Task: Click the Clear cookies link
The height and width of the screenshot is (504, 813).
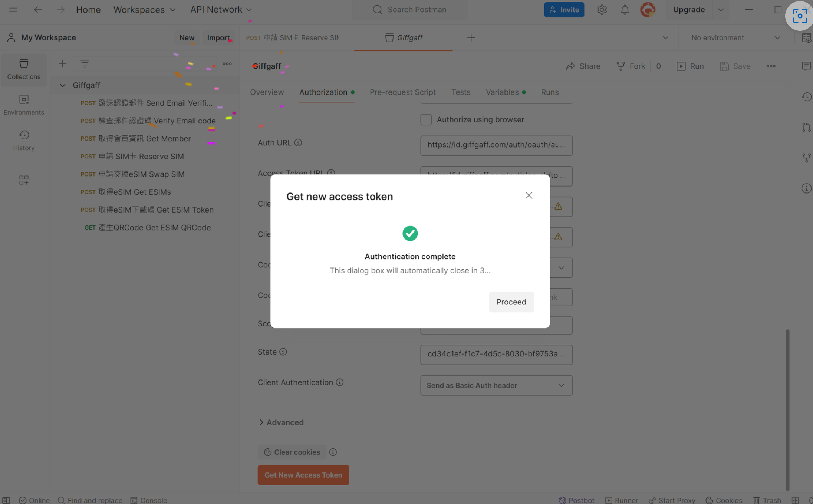Action: (x=292, y=452)
